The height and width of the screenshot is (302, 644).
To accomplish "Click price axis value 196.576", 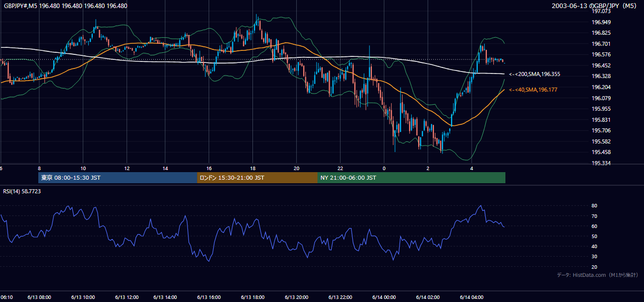I will [x=602, y=54].
